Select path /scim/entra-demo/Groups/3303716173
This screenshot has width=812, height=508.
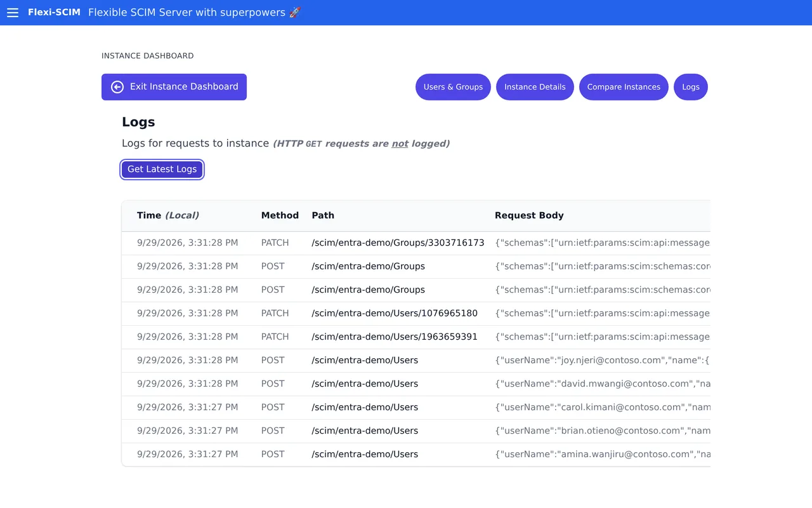398,243
